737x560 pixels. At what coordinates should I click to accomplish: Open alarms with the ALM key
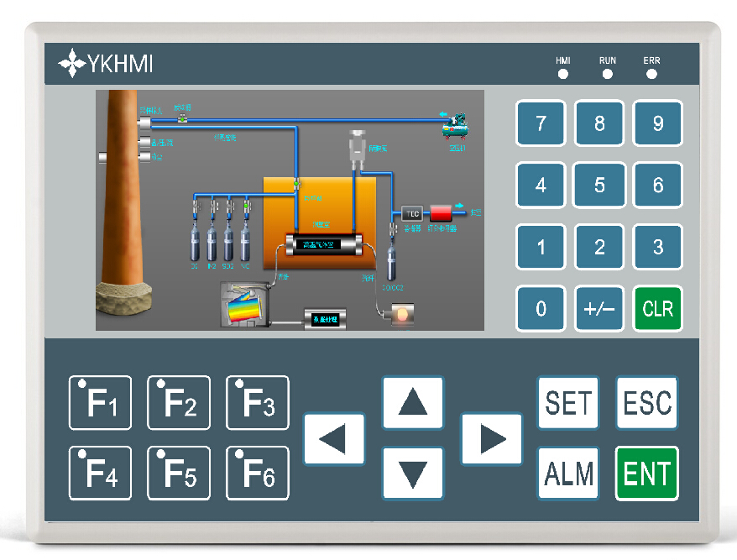[x=568, y=473]
